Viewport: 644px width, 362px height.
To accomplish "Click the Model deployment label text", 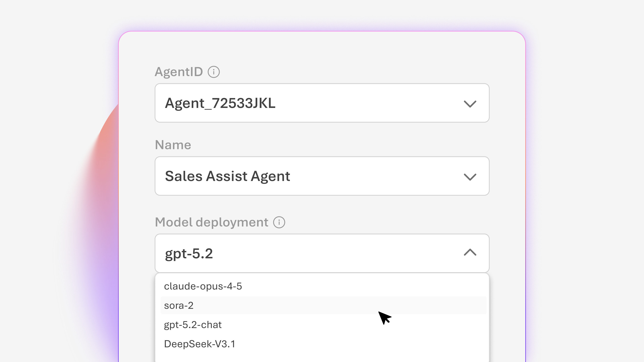I will pyautogui.click(x=211, y=222).
